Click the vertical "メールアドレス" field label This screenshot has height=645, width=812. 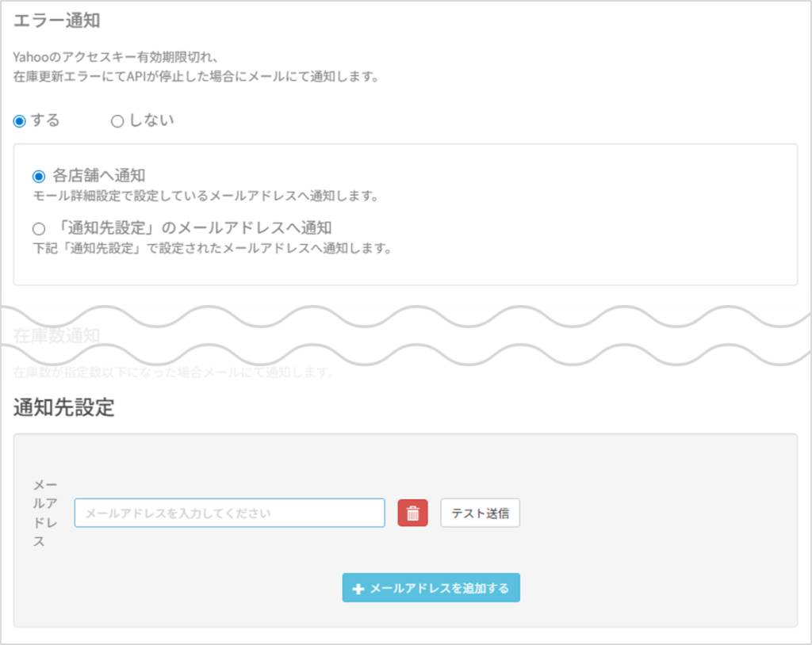pyautogui.click(x=44, y=513)
